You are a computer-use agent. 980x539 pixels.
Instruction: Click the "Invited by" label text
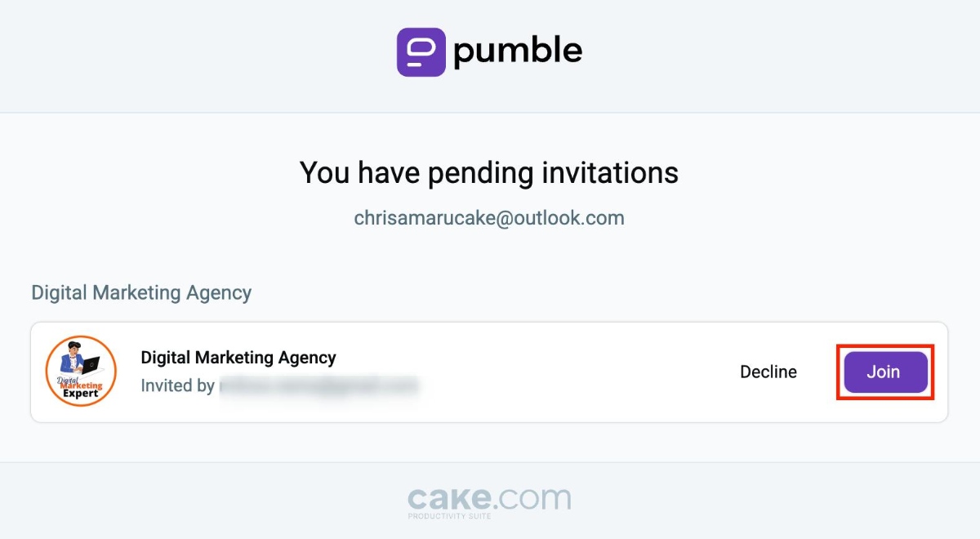coord(177,385)
